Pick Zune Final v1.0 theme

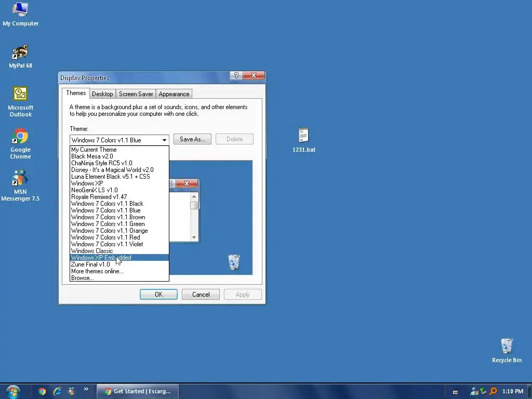[119, 264]
